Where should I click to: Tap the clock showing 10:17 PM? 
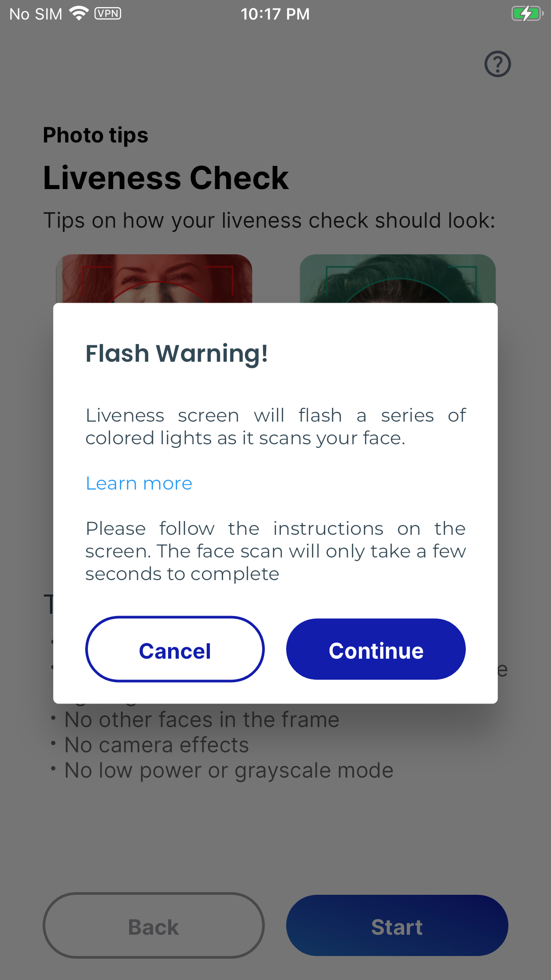pyautogui.click(x=275, y=14)
